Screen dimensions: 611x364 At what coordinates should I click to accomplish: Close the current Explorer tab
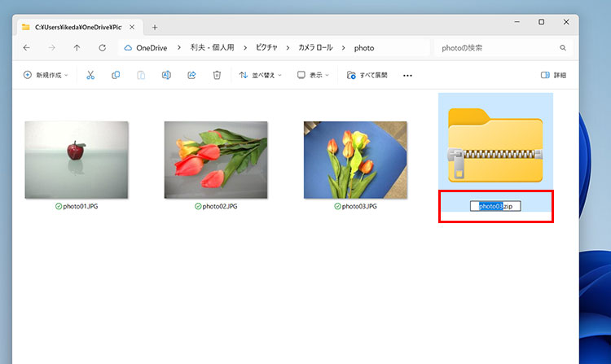132,27
